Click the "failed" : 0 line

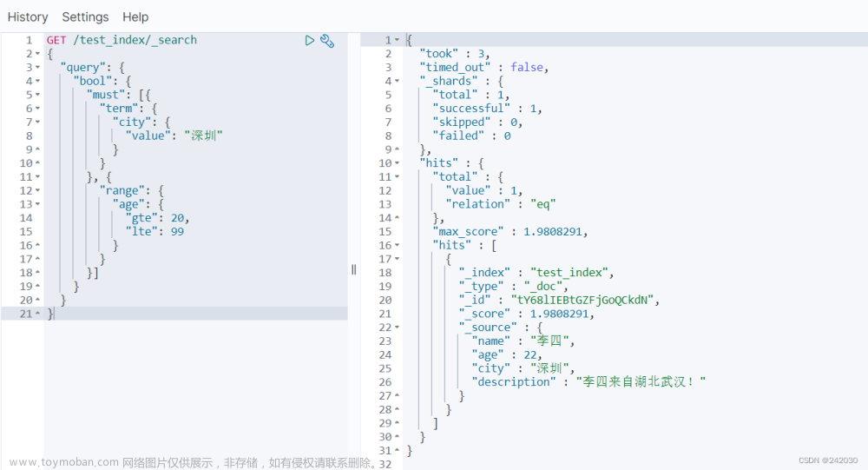[471, 136]
